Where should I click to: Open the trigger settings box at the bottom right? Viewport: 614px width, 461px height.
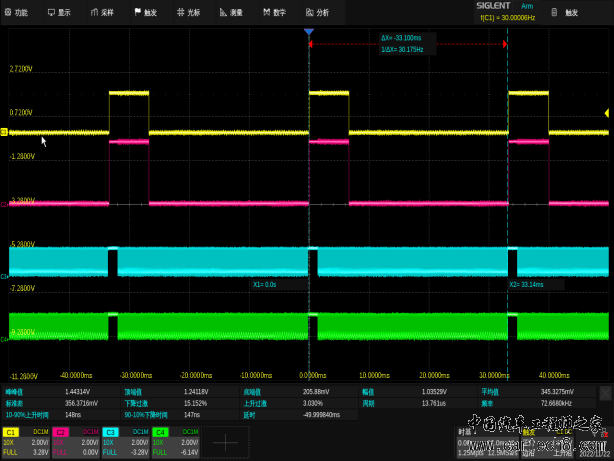(547, 443)
